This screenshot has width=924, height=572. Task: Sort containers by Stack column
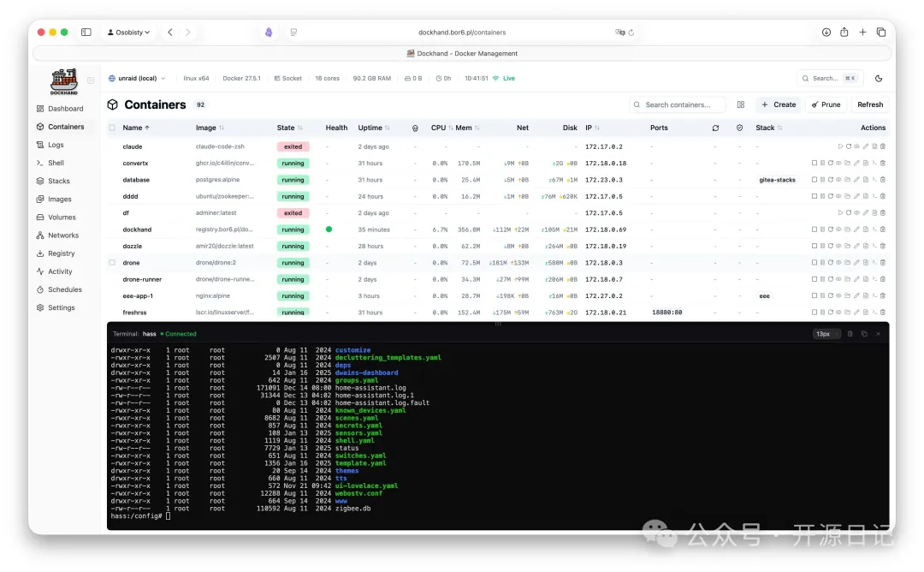pos(769,128)
